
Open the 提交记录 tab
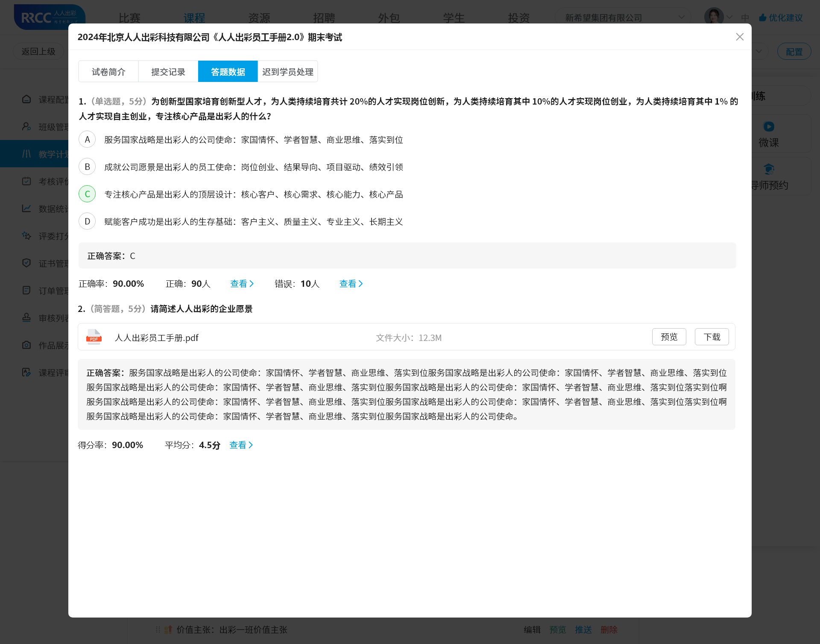click(x=168, y=72)
